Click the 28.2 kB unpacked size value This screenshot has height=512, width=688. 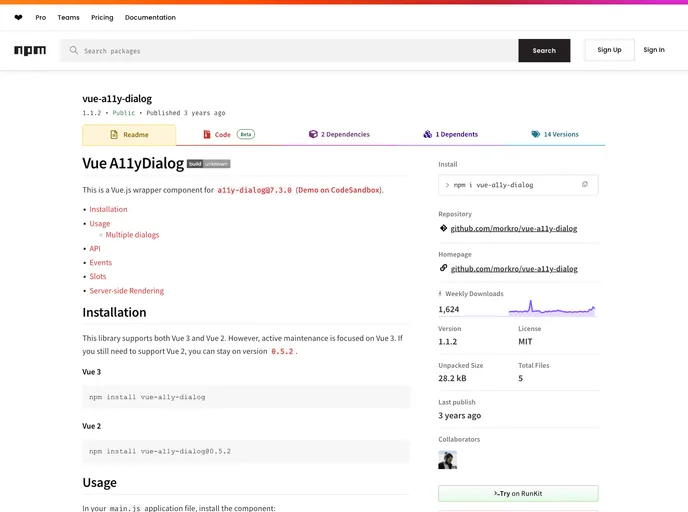click(x=452, y=378)
